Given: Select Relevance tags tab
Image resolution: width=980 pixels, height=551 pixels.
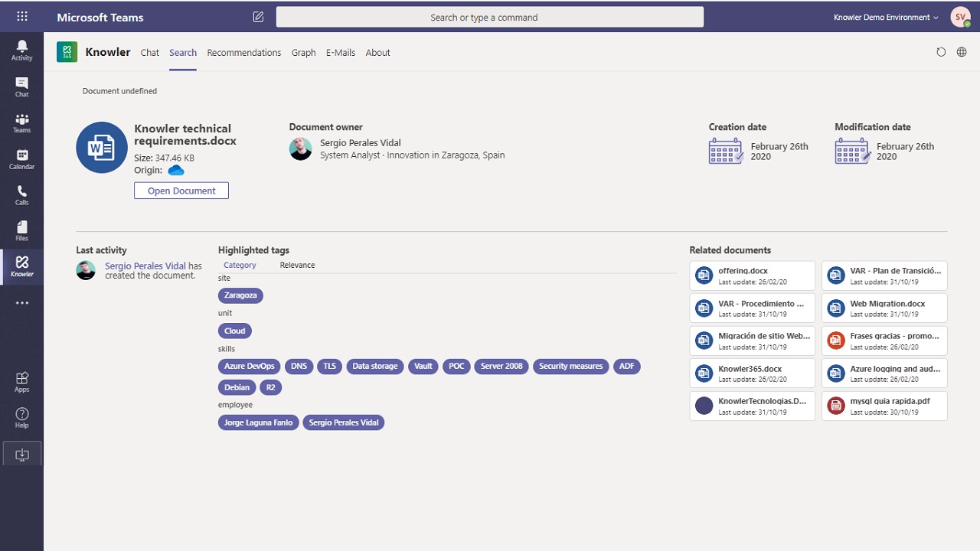Looking at the screenshot, I should click(x=297, y=265).
